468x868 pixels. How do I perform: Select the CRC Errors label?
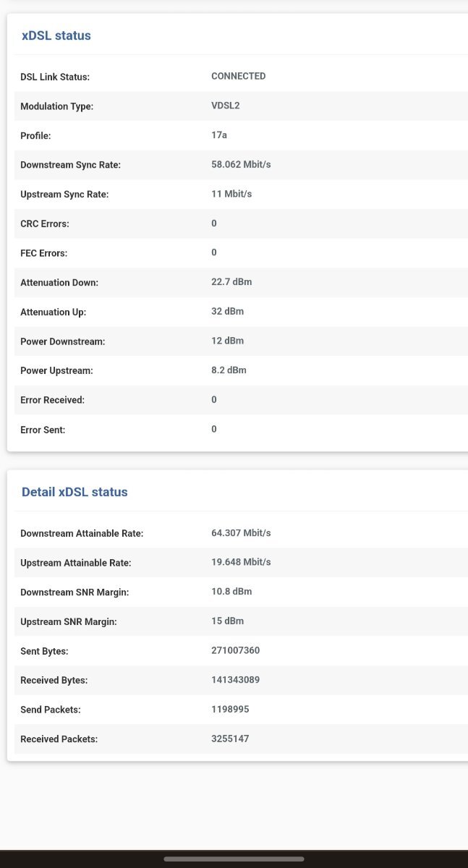click(45, 224)
